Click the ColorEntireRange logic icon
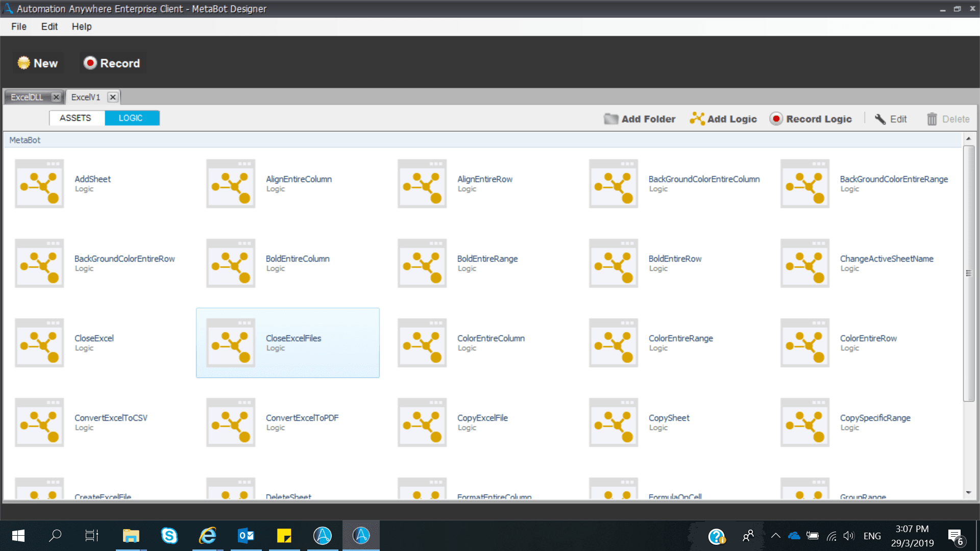The width and height of the screenshot is (980, 551). [x=614, y=343]
